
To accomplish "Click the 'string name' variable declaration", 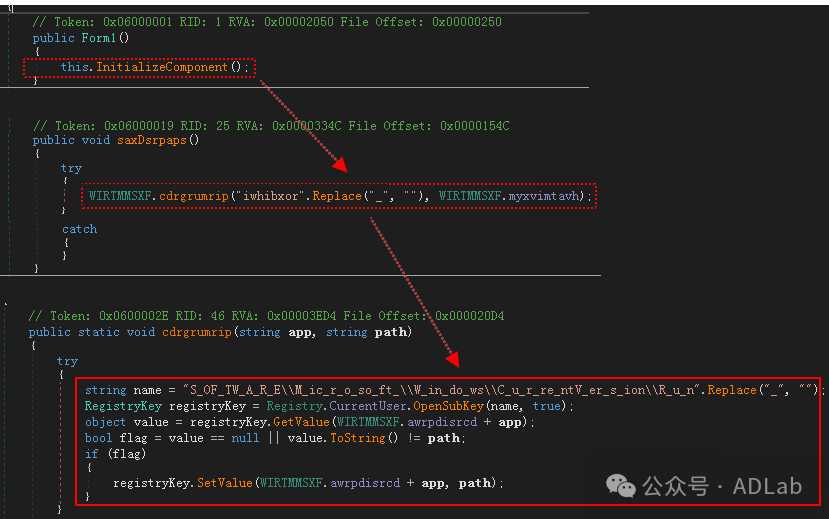I will [123, 390].
